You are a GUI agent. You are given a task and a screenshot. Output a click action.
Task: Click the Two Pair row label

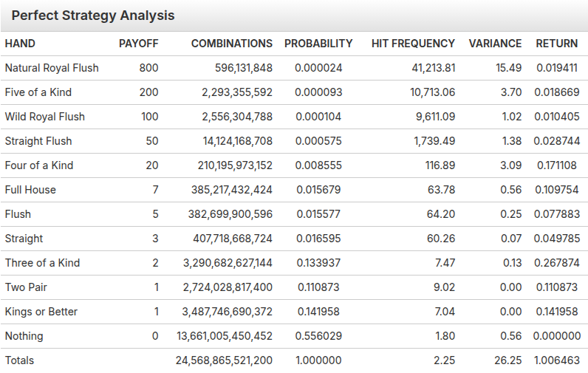point(26,287)
